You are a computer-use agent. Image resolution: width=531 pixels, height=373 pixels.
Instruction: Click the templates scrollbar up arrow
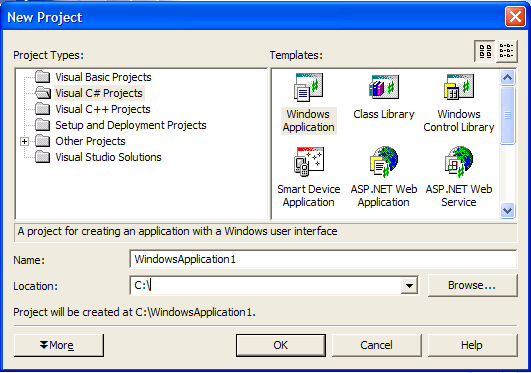[x=507, y=78]
